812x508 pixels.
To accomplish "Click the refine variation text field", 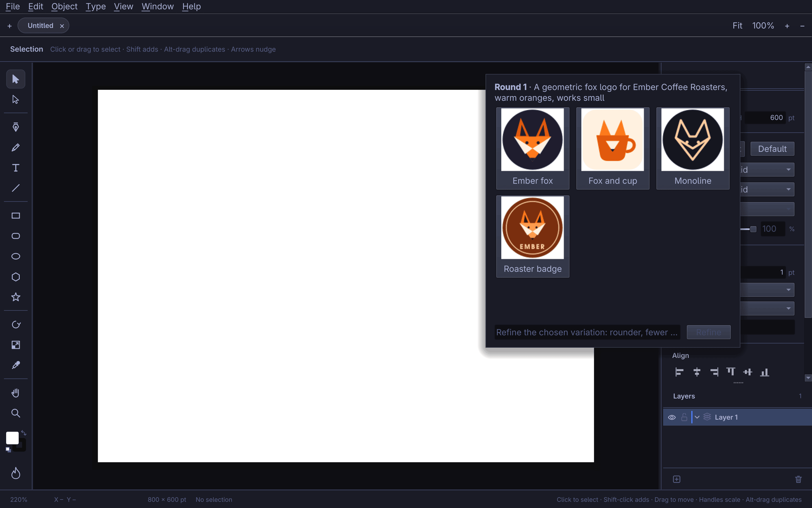I will [587, 332].
